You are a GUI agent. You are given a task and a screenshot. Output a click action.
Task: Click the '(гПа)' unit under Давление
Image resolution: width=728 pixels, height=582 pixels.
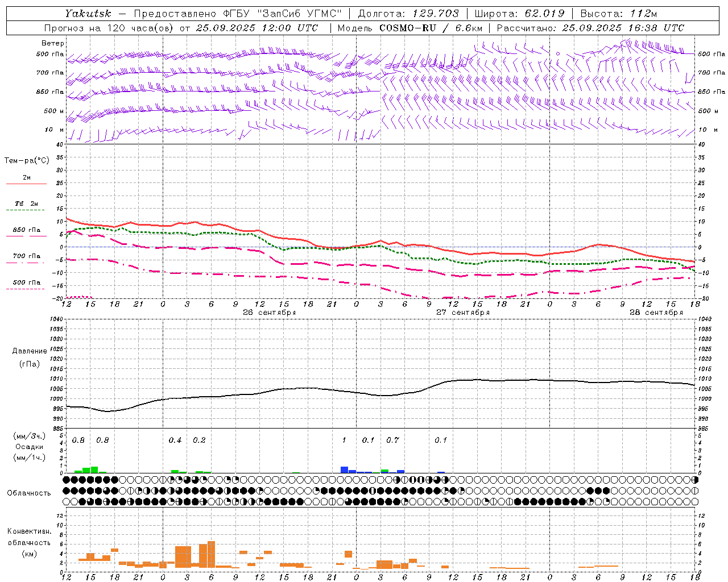[30, 364]
